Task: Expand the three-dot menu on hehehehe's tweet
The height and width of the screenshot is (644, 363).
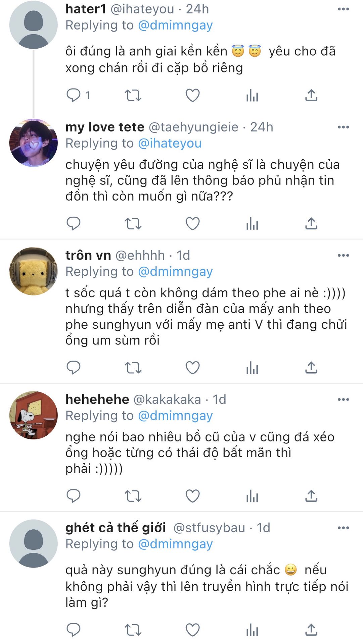Action: (x=343, y=399)
